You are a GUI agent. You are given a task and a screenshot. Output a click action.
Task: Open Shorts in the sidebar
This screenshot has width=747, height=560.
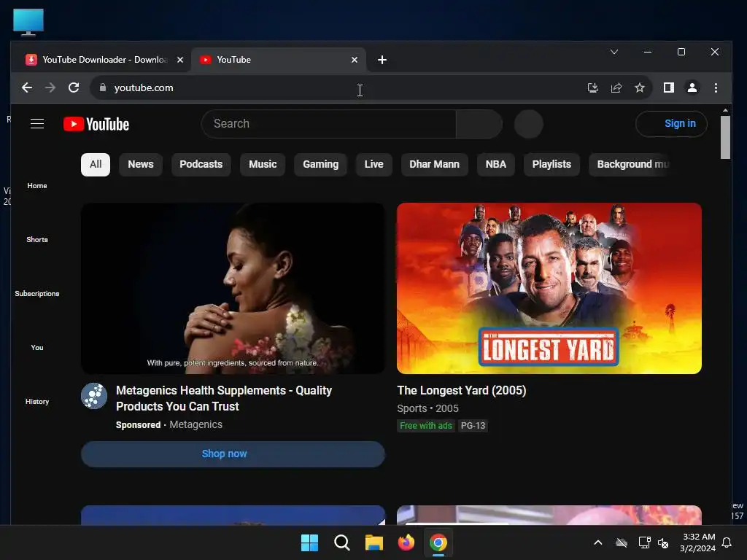tap(37, 239)
